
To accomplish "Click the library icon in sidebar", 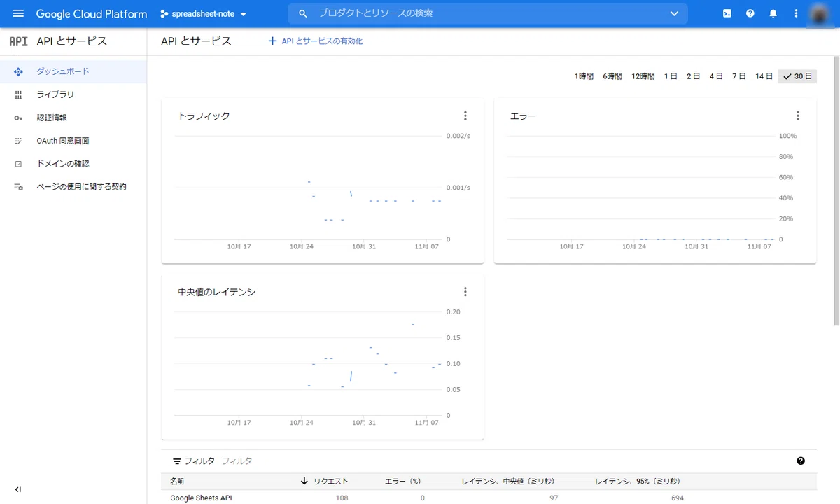I will click(x=19, y=94).
